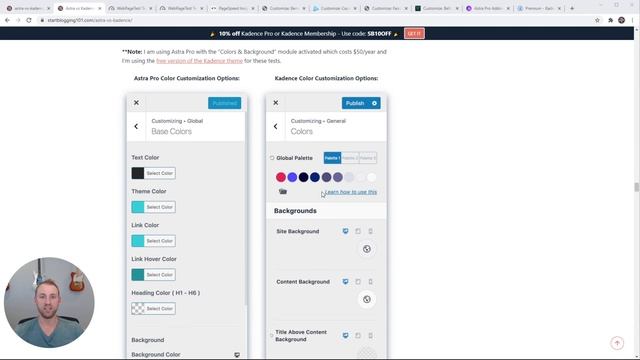Select tablet device for Site Background

(358, 231)
